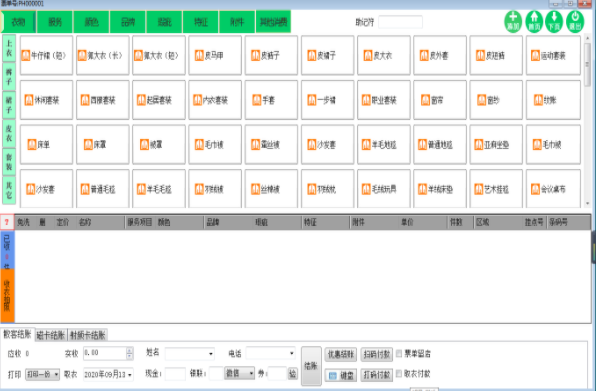Viewport: 596px width, 391px height.
Task: Select the 手套 item
Action: 271,100
